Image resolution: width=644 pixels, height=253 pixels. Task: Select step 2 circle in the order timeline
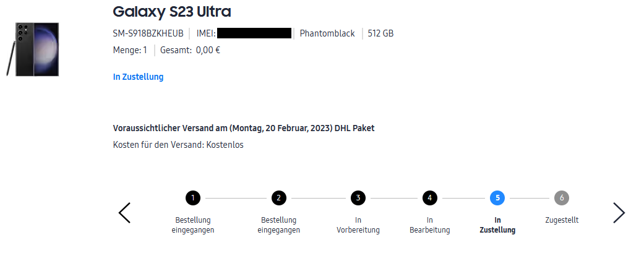(x=279, y=198)
